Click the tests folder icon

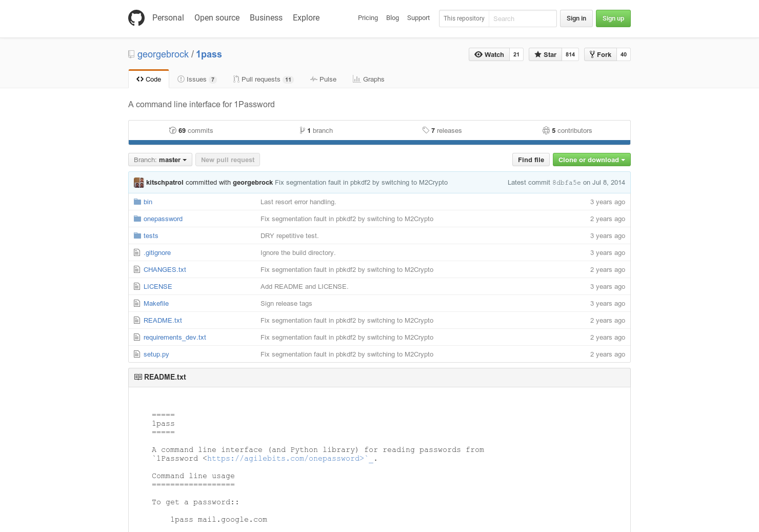pyautogui.click(x=137, y=235)
